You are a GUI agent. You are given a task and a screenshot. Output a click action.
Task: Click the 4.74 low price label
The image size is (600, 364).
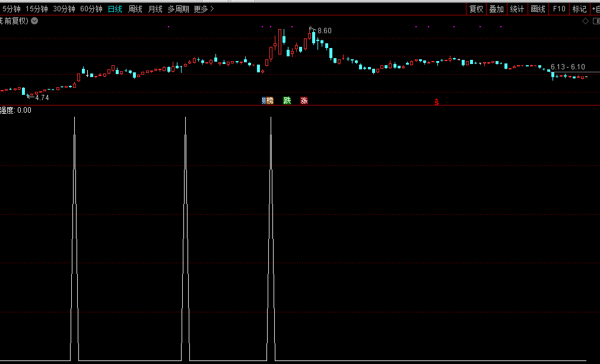coord(42,97)
